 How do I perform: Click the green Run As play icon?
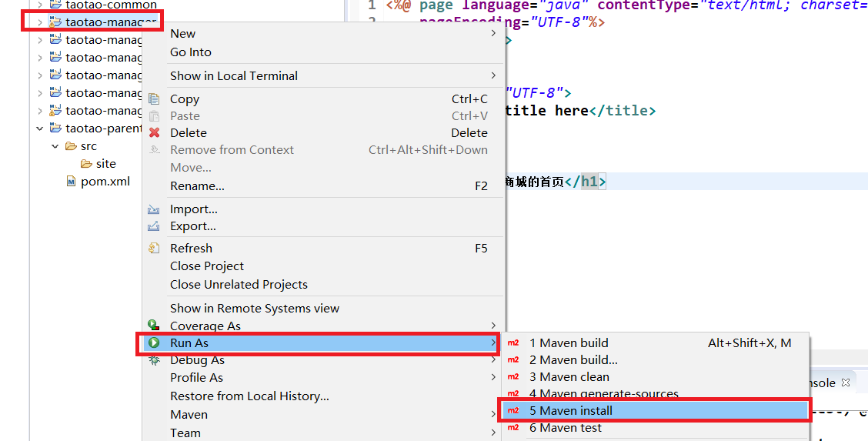154,342
